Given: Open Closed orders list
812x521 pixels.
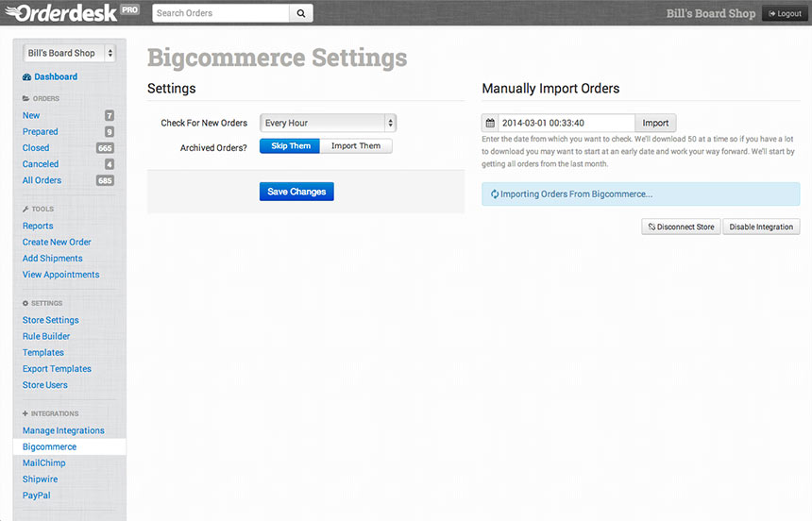Looking at the screenshot, I should pyautogui.click(x=36, y=148).
